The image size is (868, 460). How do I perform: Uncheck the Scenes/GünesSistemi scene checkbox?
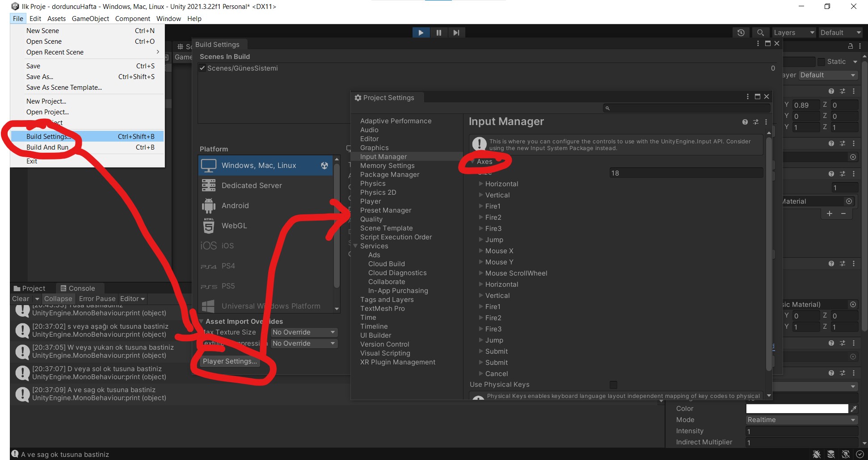tap(202, 68)
